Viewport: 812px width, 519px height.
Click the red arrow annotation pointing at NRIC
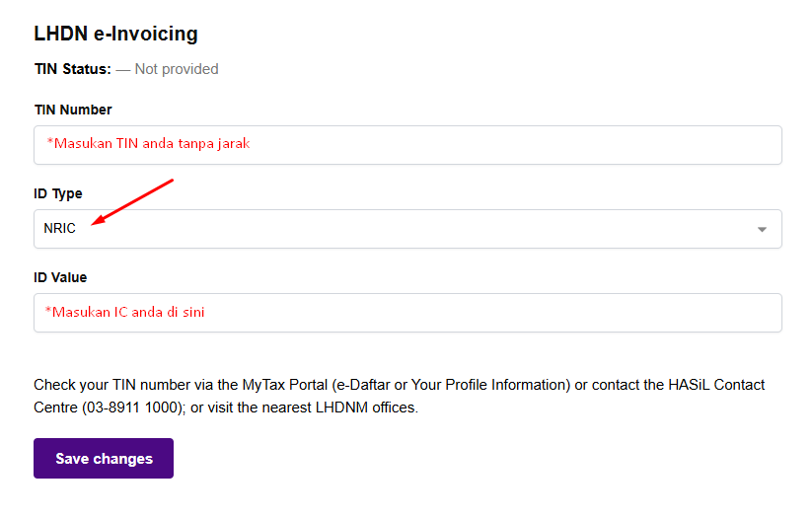coord(132,202)
